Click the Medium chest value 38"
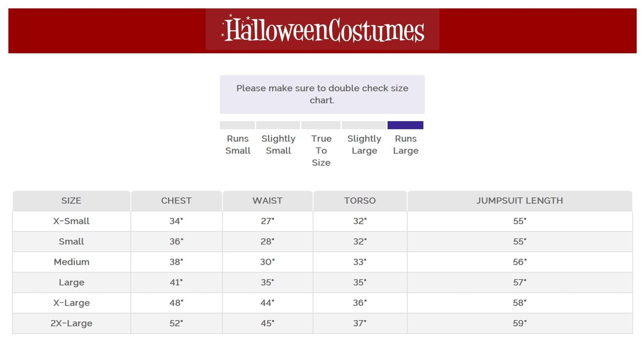Image resolution: width=644 pixels, height=346 pixels. 176,262
